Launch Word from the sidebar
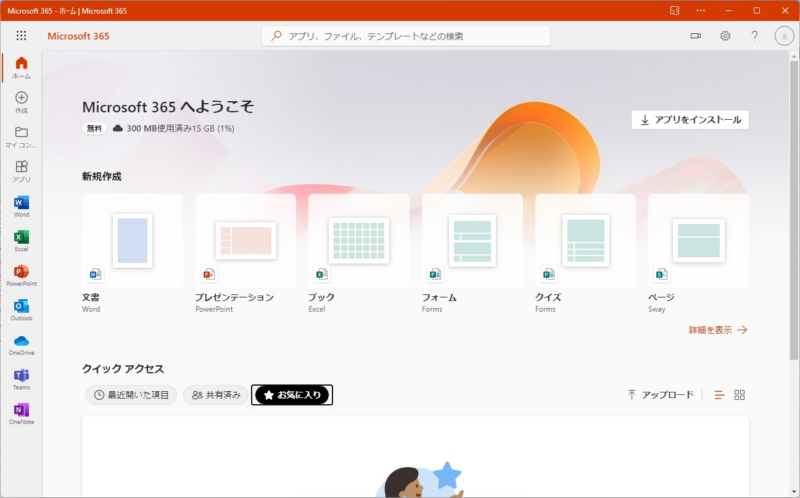Viewport: 800px width, 498px height. coord(21,206)
